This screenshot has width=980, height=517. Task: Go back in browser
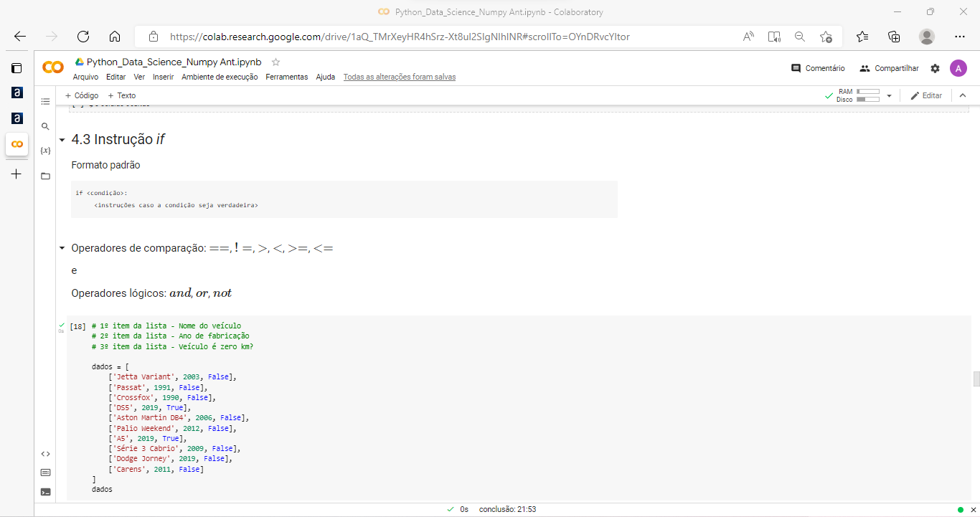(20, 37)
